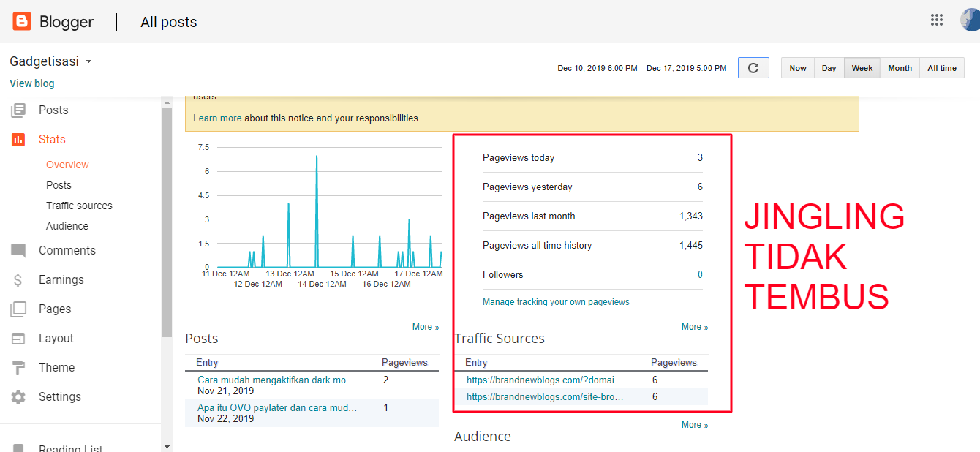Select the Audience stats sub-item
Viewport: 980px width, 452px height.
[x=67, y=227]
